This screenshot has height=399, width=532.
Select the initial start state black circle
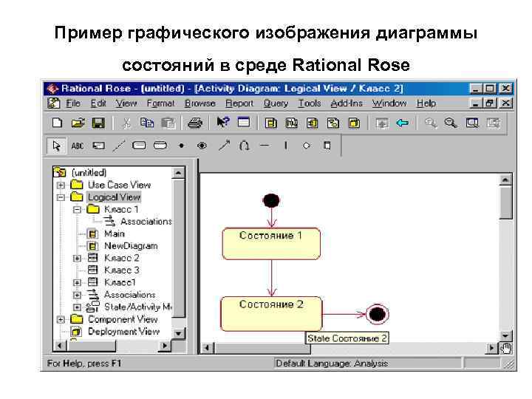pos(271,200)
